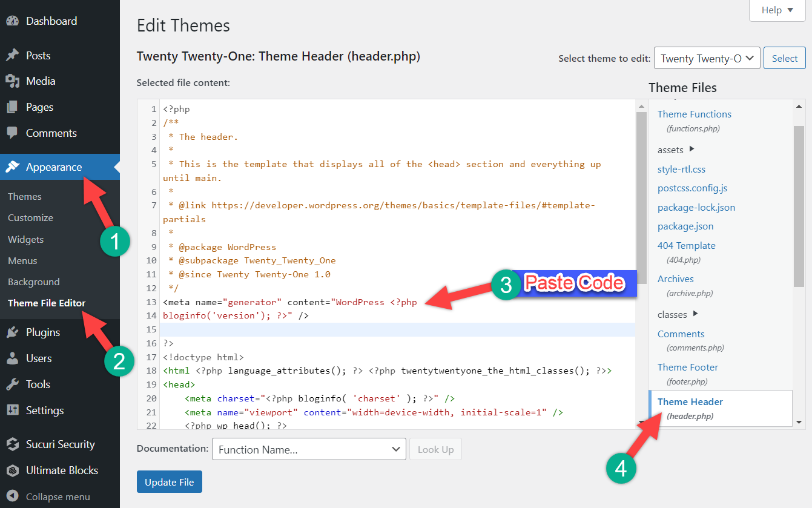Screen dimensions: 812x508
Task: Click the Plugins plug icon
Action: pos(13,332)
